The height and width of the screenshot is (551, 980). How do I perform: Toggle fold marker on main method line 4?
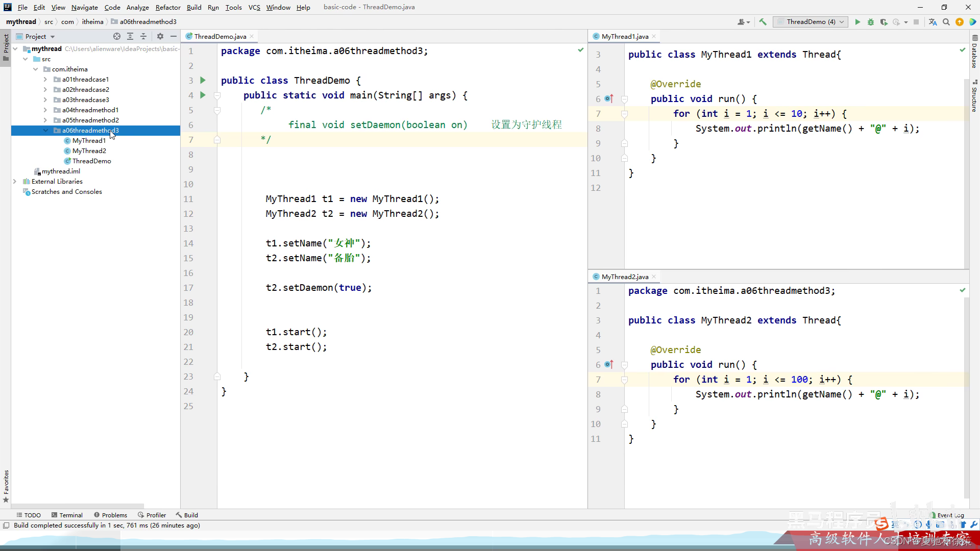point(217,95)
